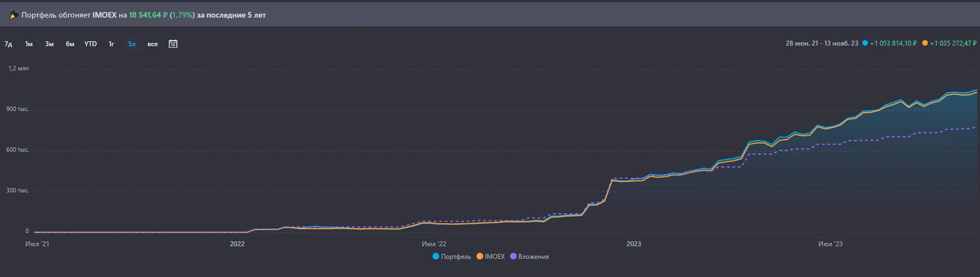Open the calendar date range picker
Viewport: 980px width, 277px height.
click(x=173, y=44)
